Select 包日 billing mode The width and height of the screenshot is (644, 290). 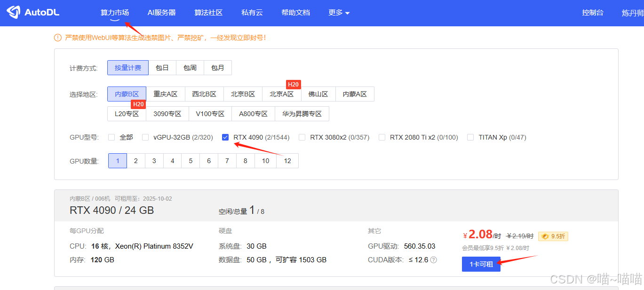pos(162,68)
